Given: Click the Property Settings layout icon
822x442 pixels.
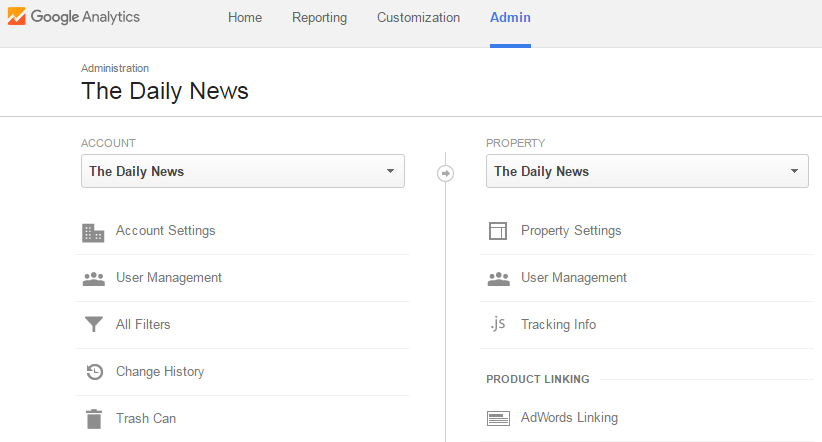Looking at the screenshot, I should pyautogui.click(x=498, y=231).
